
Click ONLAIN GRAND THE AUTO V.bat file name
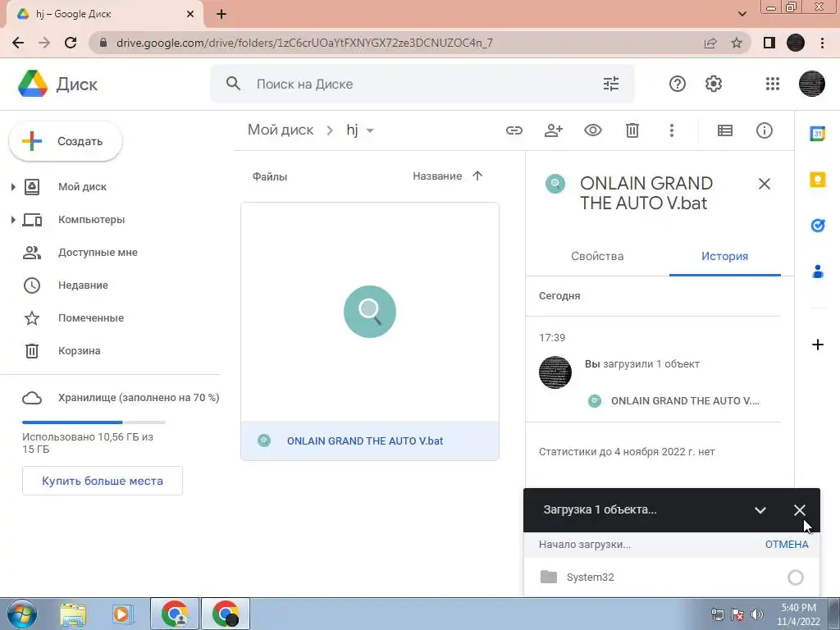pyautogui.click(x=365, y=441)
